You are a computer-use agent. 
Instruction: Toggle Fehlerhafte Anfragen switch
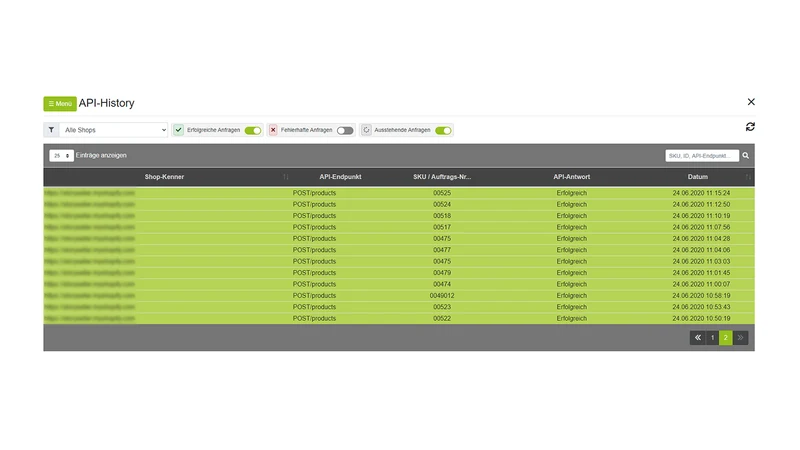click(345, 131)
